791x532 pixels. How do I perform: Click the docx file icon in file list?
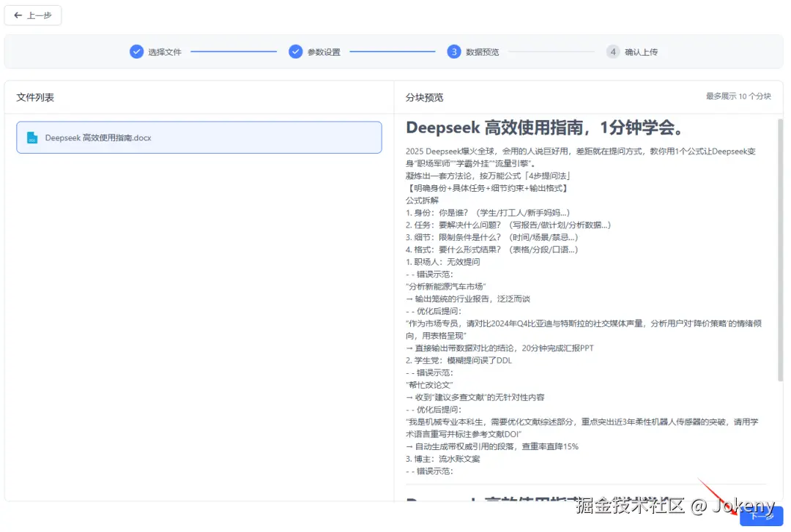coord(32,138)
